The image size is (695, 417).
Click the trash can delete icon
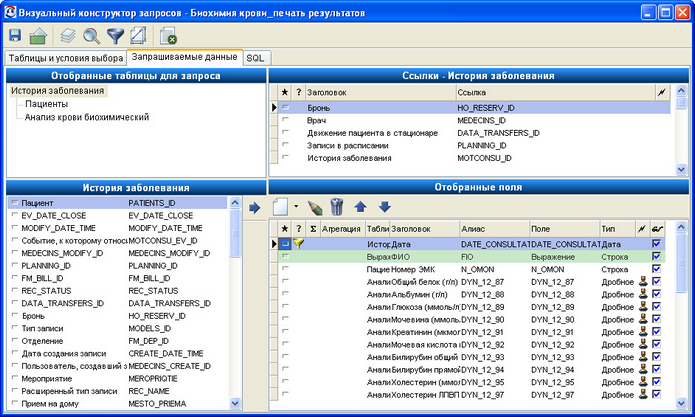tap(337, 207)
